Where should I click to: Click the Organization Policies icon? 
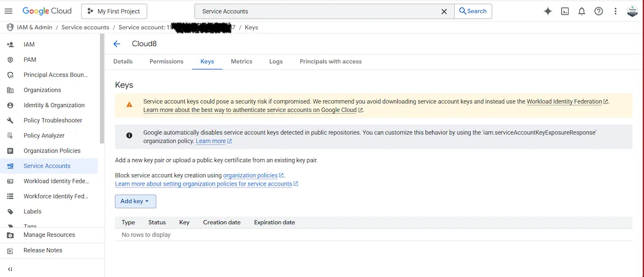[x=10, y=151]
